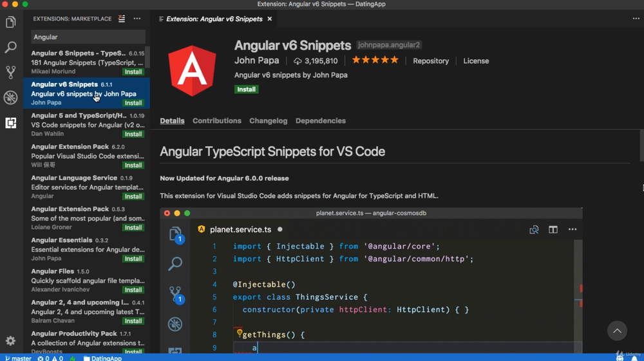Select Angular 2, 4 and upcoming l... item
Screen dimensions: 644x361
coord(86,311)
